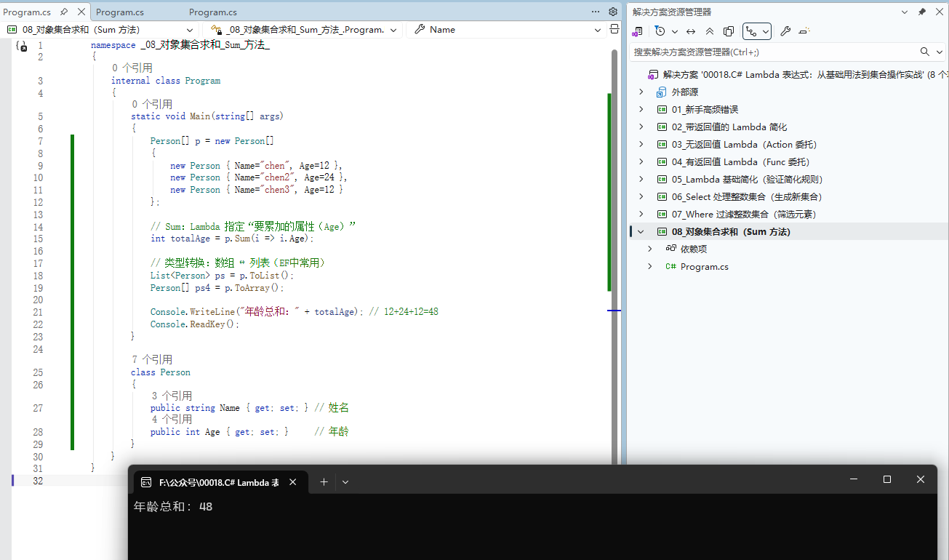The height and width of the screenshot is (560, 949).
Task: Pin the active Program.cs tab
Action: coord(64,12)
